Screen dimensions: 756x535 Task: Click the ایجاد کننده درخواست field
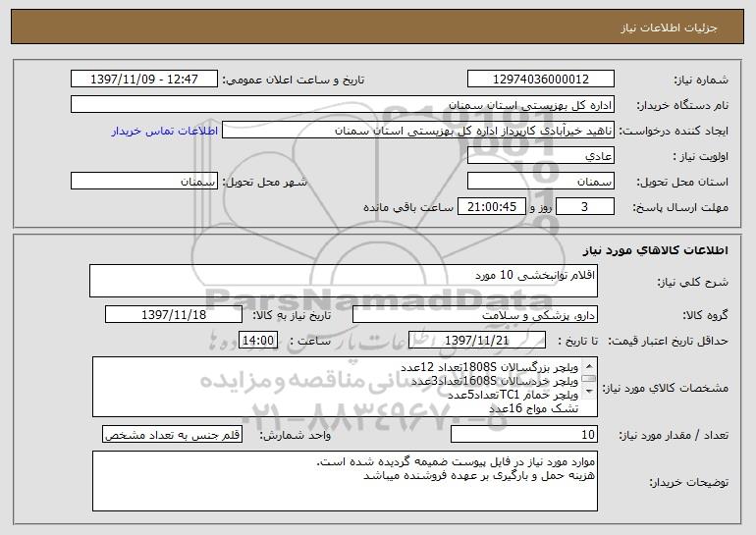click(x=418, y=130)
